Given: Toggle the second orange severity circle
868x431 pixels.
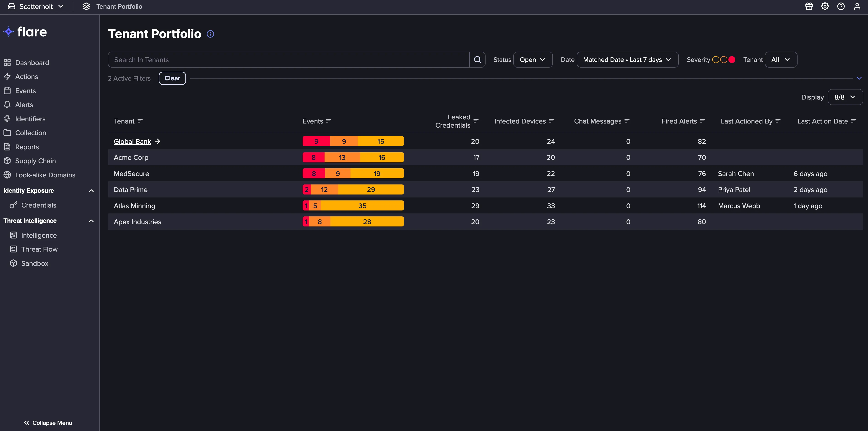Looking at the screenshot, I should 723,60.
